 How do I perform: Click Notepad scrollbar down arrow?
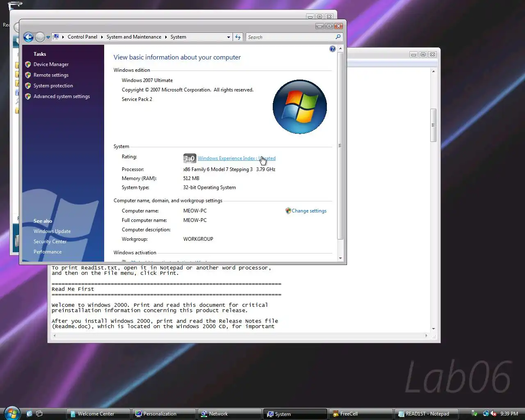[x=434, y=329]
